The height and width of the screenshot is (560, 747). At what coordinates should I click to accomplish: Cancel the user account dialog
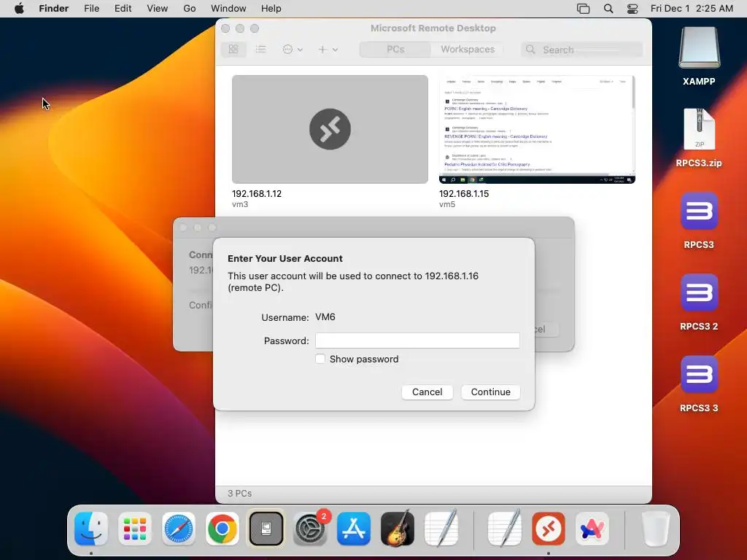pos(427,392)
